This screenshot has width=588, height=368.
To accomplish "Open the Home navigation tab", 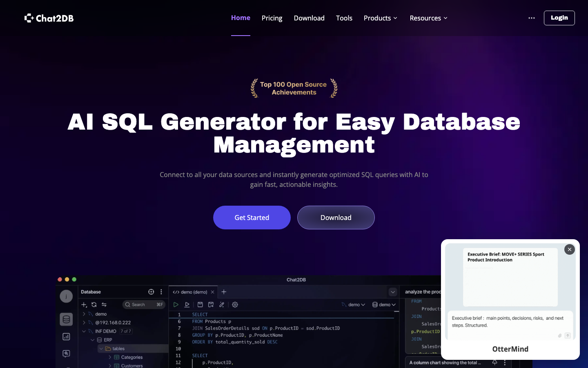I will pos(241,18).
